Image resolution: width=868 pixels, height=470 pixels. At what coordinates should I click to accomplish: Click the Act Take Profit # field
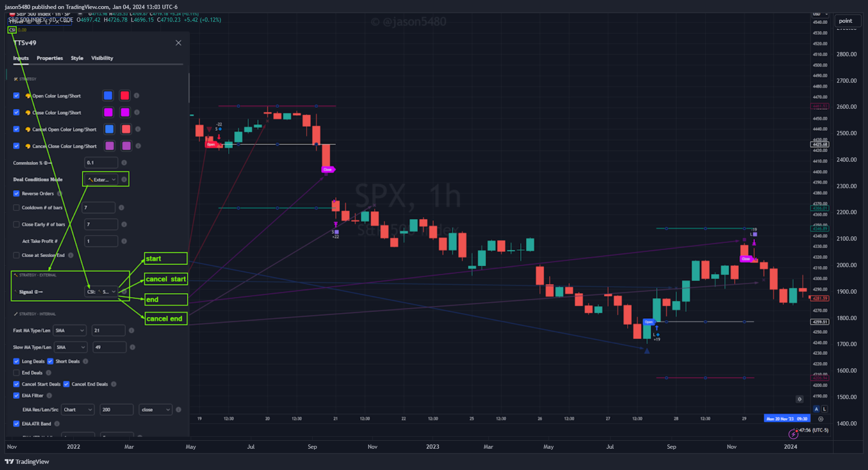point(101,241)
